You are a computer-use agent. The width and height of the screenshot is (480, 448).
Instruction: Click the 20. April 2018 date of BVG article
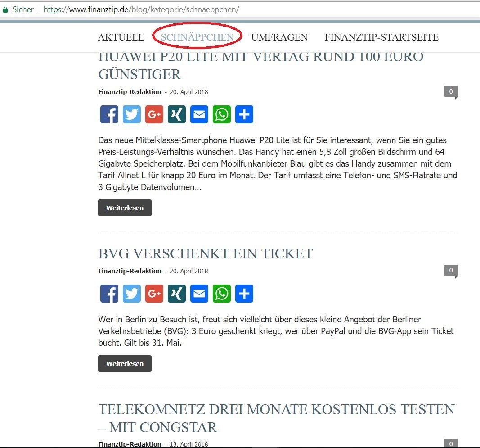click(x=189, y=271)
